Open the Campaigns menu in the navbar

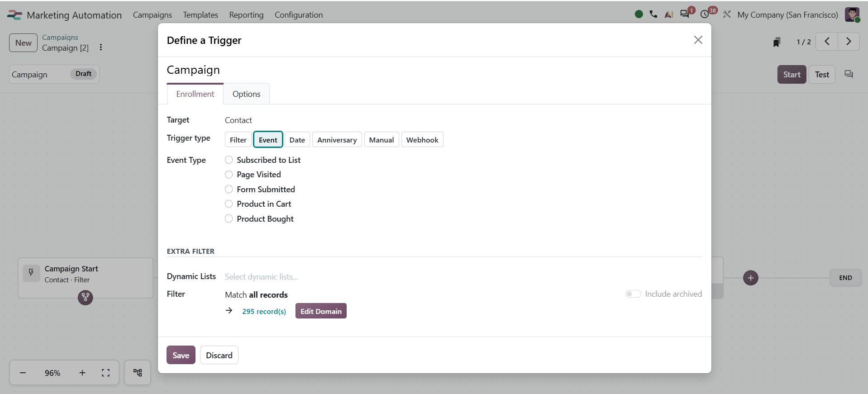click(x=153, y=15)
